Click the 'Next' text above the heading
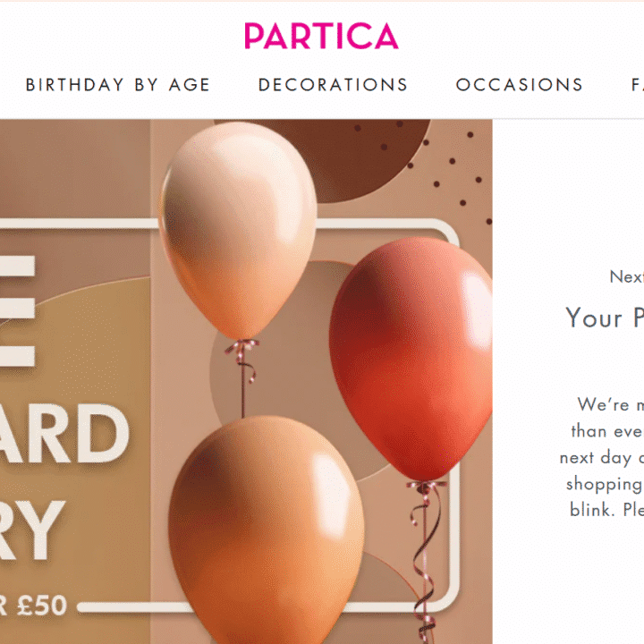The height and width of the screenshot is (644, 644). coord(626,276)
